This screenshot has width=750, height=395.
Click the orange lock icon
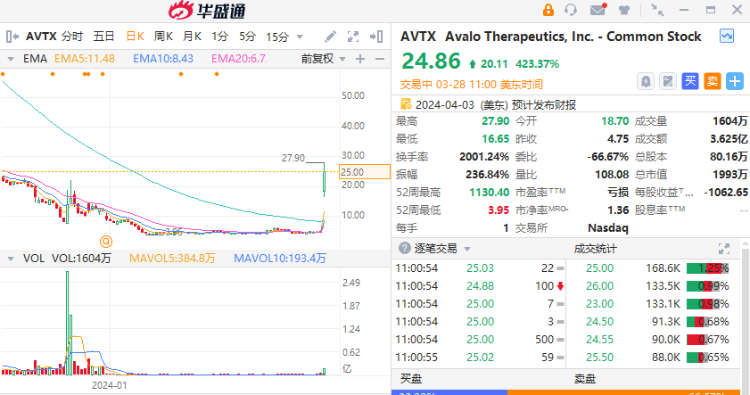point(548,10)
